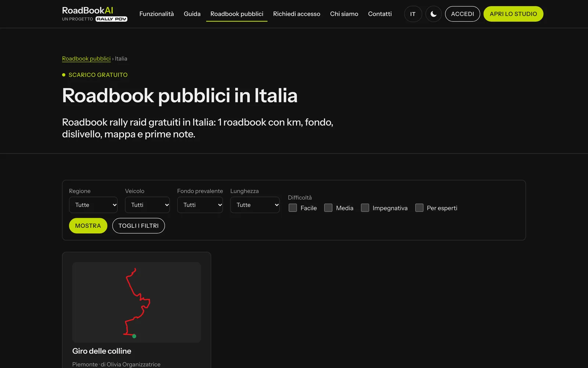Switch language with IT button
588x368 pixels.
[x=413, y=14]
